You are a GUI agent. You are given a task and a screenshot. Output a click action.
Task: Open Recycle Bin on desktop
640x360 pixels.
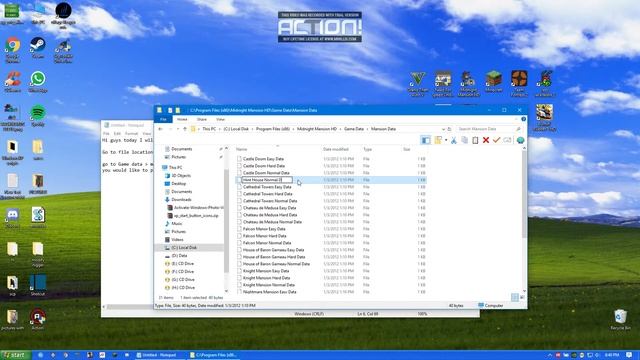[620, 320]
